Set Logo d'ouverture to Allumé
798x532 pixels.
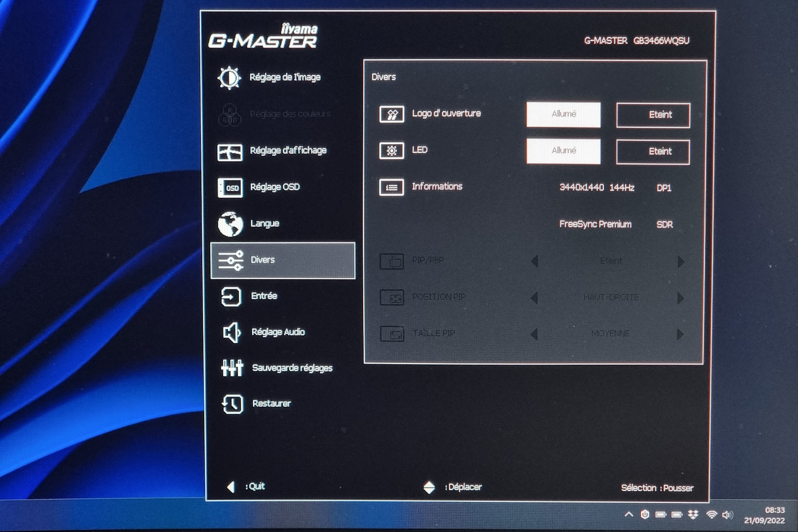[x=563, y=114]
